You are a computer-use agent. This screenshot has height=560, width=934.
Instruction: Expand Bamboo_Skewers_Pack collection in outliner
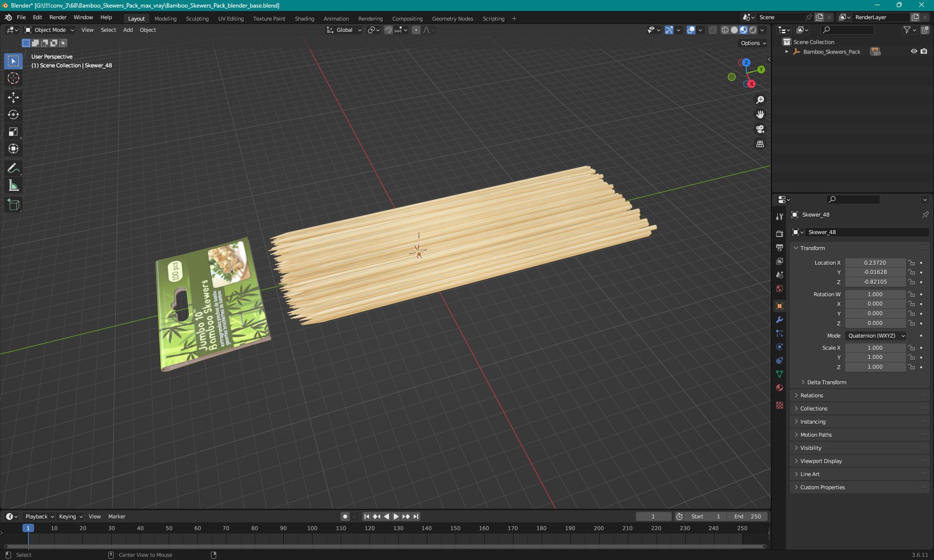pos(787,52)
